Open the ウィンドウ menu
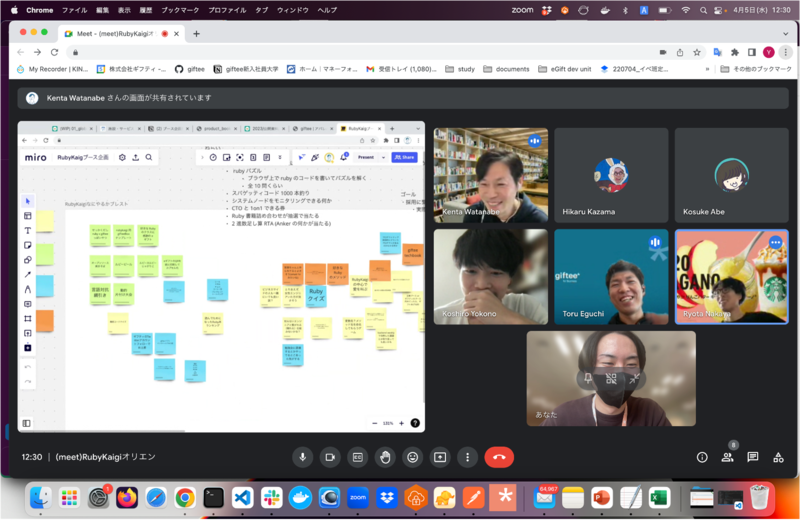This screenshot has height=520, width=800. 292,10
